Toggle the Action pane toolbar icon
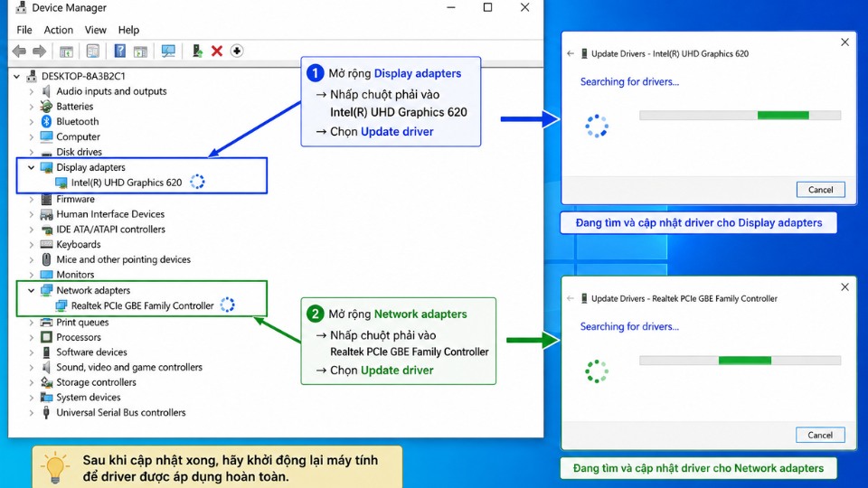The image size is (868, 488). [x=141, y=52]
